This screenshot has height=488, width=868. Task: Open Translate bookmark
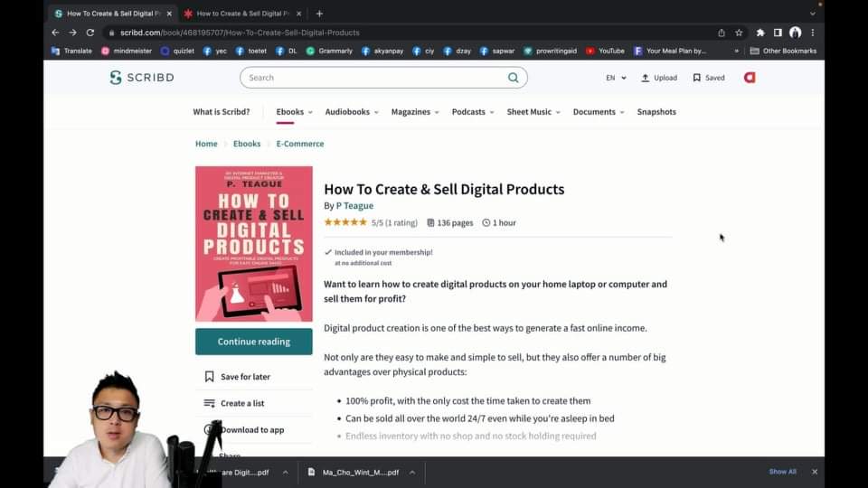(x=71, y=51)
